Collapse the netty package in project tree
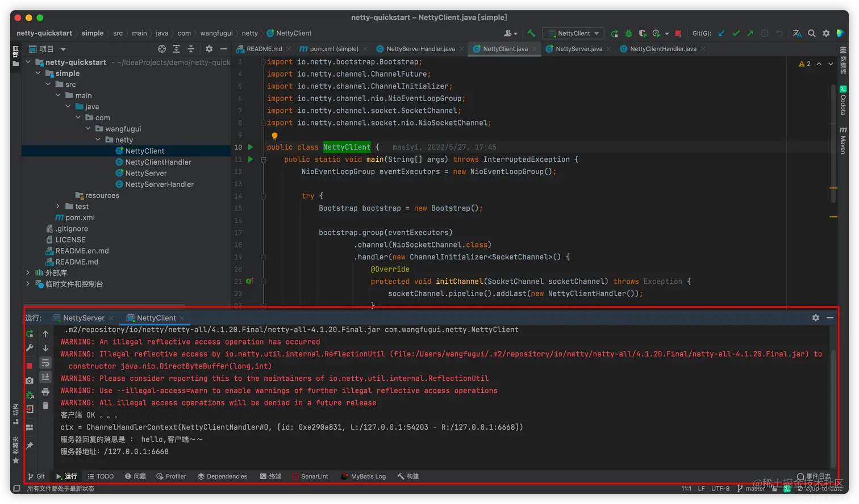 (98, 140)
